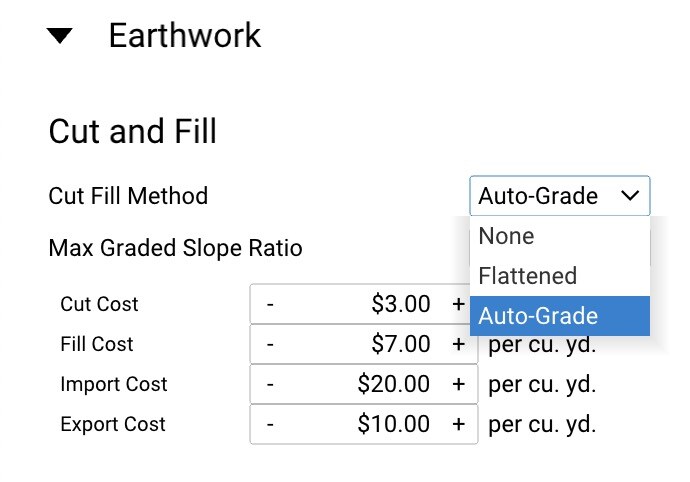
Task: Collapse the Earthwork section triangle
Action: [x=61, y=37]
